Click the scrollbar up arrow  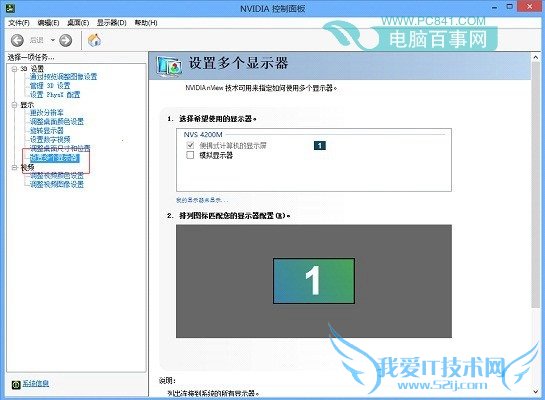click(536, 57)
